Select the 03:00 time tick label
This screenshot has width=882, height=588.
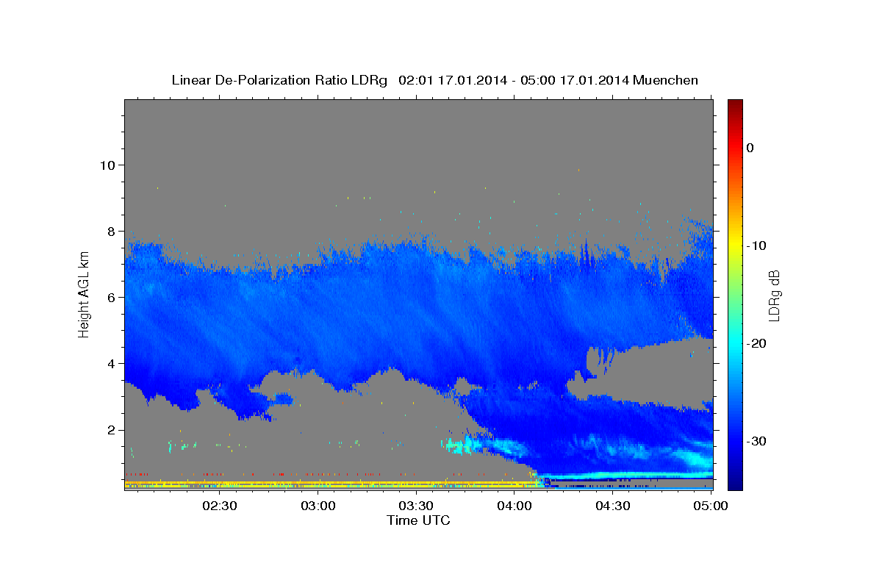[x=318, y=506]
